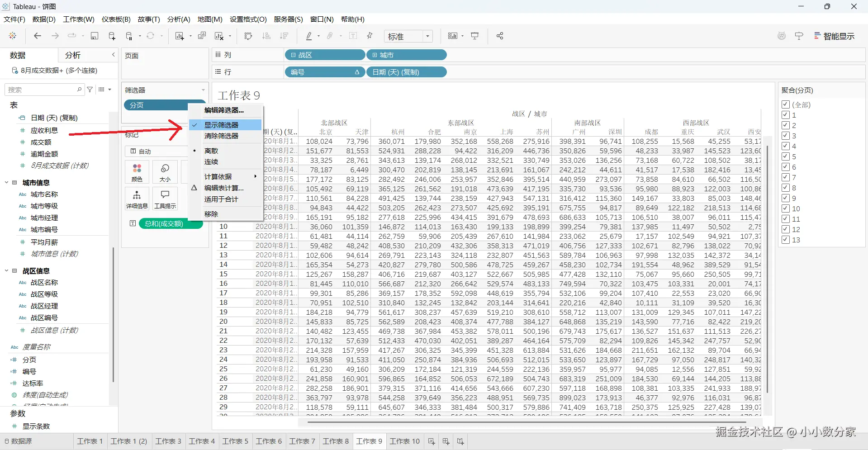Click the share workbook icon
Image resolution: width=868 pixels, height=450 pixels.
pyautogui.click(x=500, y=36)
